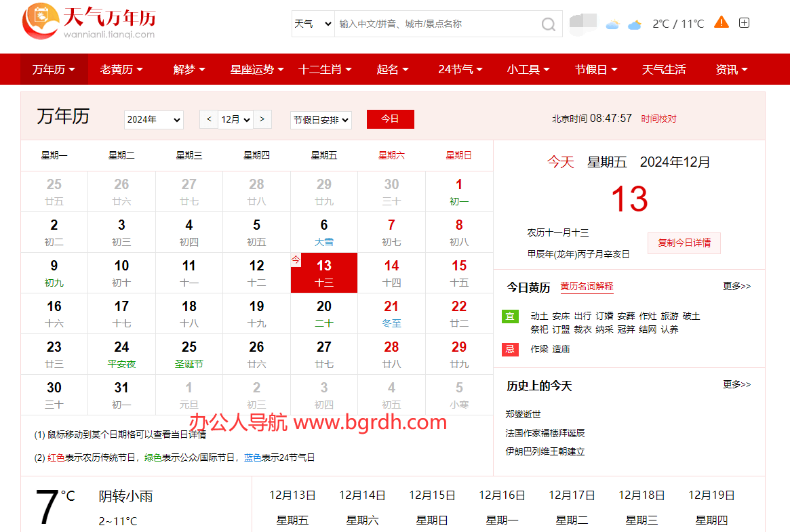Viewport: 790px width, 532px height.
Task: Open the 2024年 year dropdown
Action: point(154,120)
